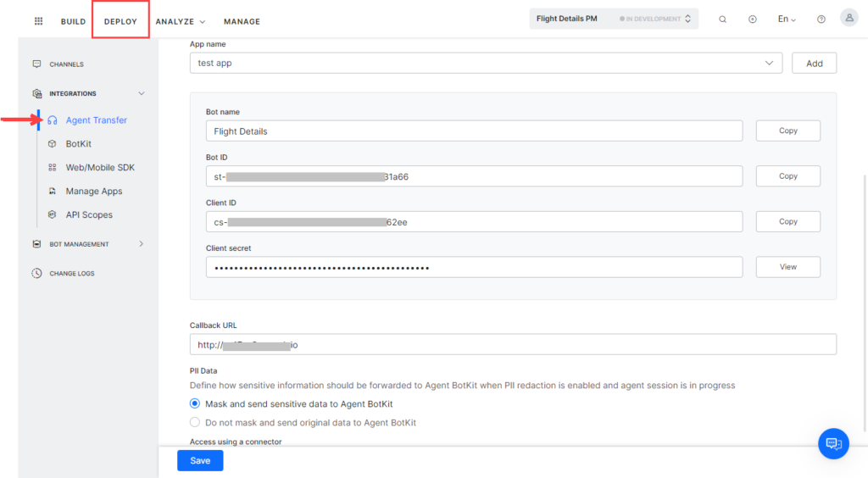Open Channels in the sidebar

point(66,64)
